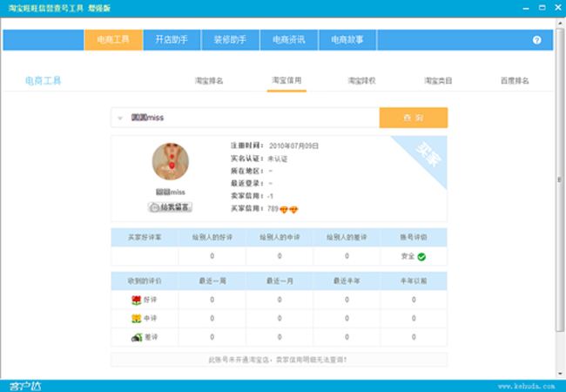This screenshot has height=392, width=566.
Task: Open the help question mark icon
Action: 536,40
